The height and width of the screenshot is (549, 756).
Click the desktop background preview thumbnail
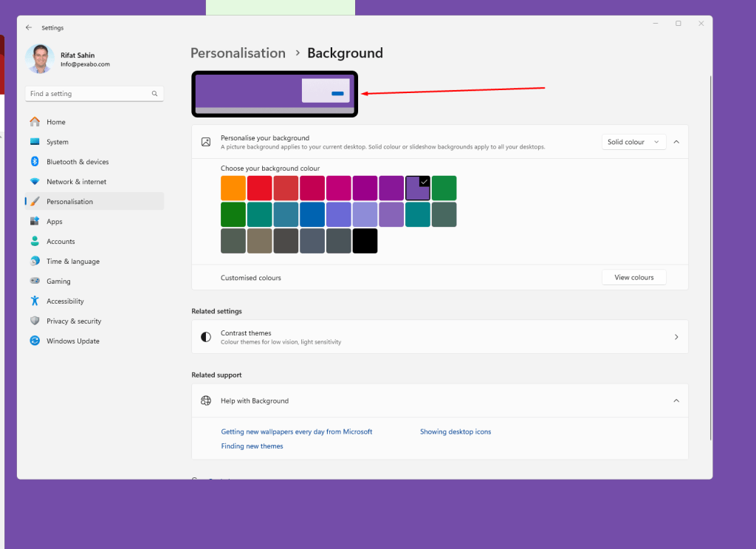click(x=275, y=94)
